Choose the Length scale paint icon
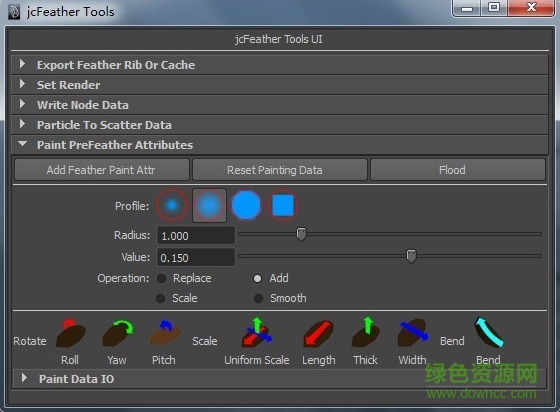This screenshot has width=560, height=412. [x=318, y=333]
